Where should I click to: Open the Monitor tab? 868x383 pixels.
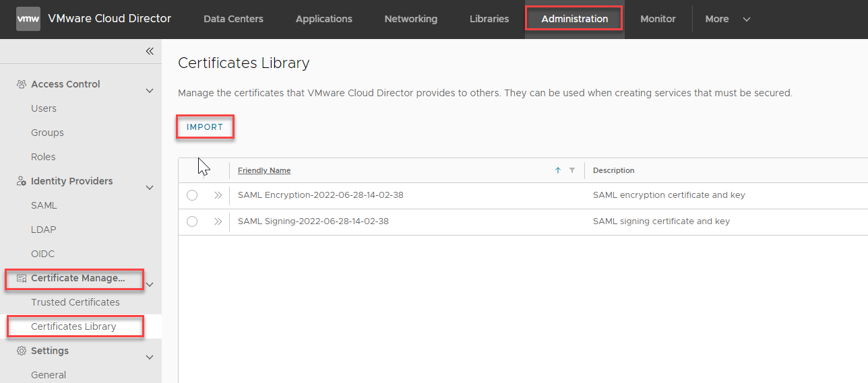point(658,19)
